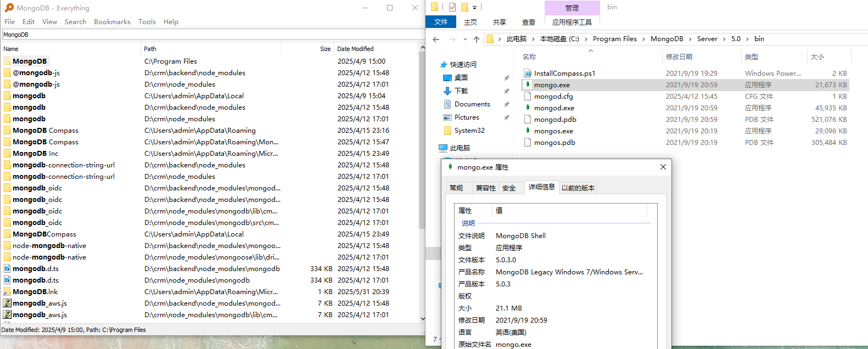Click scrollbar down arrow in Everything list
Viewport: 868px width, 349px height.
[x=422, y=318]
